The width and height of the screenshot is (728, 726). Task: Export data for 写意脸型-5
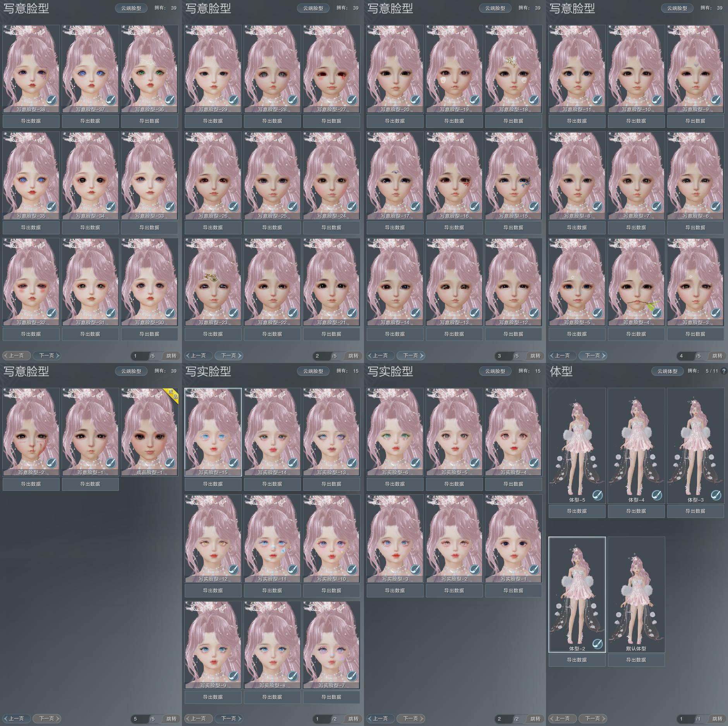point(577,334)
